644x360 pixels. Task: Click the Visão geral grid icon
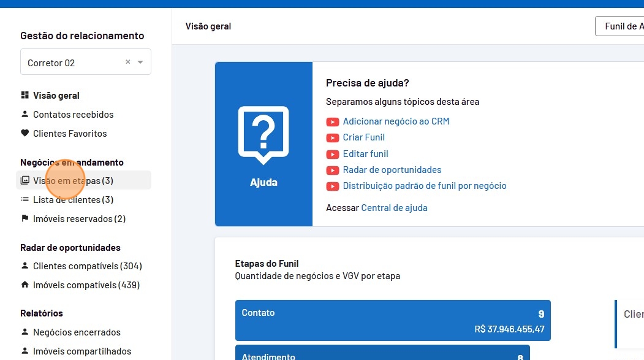(25, 96)
